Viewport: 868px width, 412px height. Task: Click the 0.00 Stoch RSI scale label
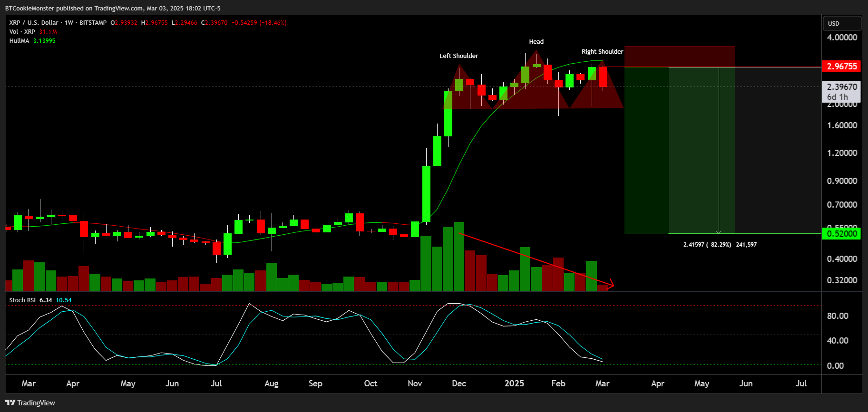tap(836, 365)
